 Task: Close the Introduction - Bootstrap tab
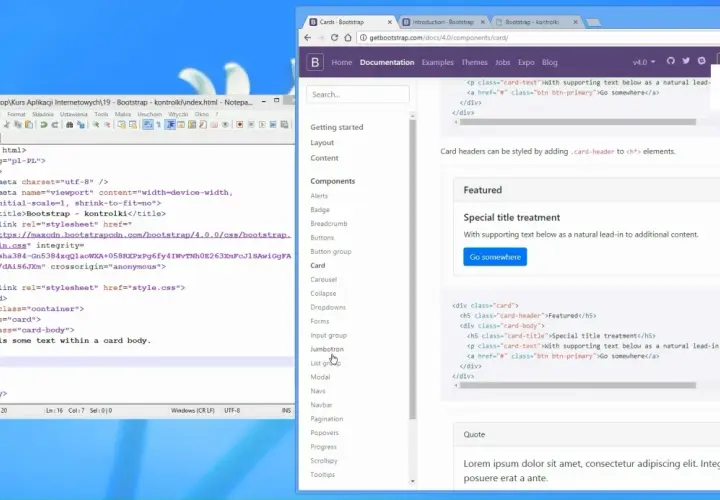[483, 22]
